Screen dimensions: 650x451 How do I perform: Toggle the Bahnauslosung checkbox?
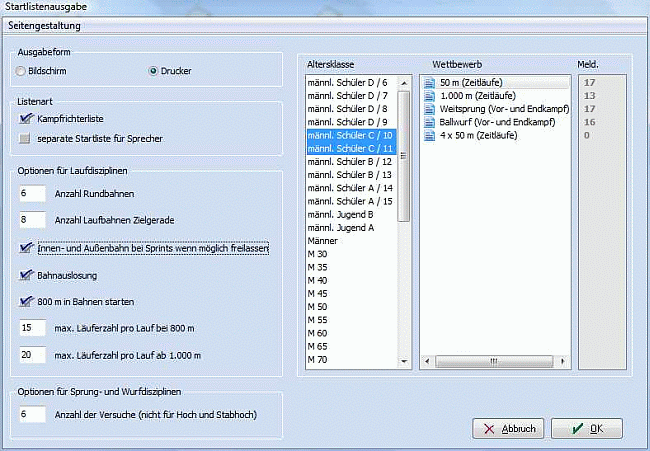tap(26, 273)
